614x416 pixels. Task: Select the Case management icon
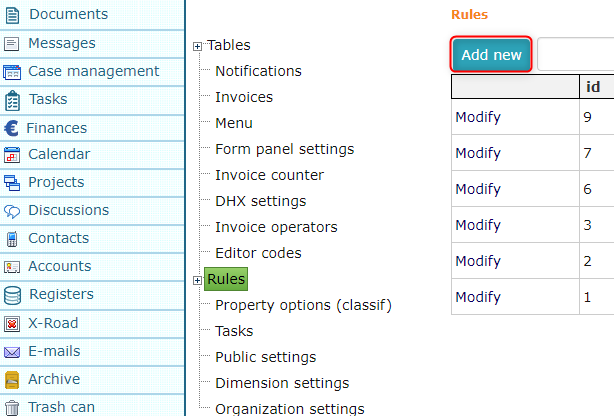pos(12,72)
